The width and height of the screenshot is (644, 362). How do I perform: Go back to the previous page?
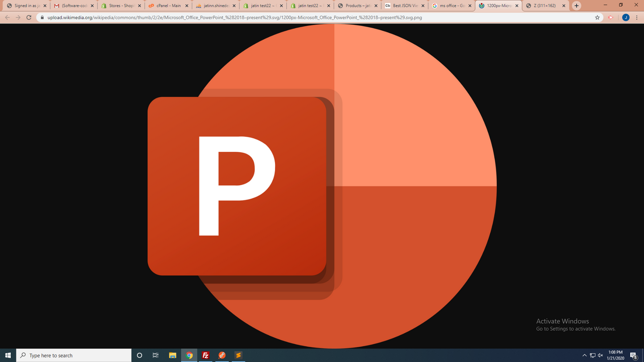[7, 17]
